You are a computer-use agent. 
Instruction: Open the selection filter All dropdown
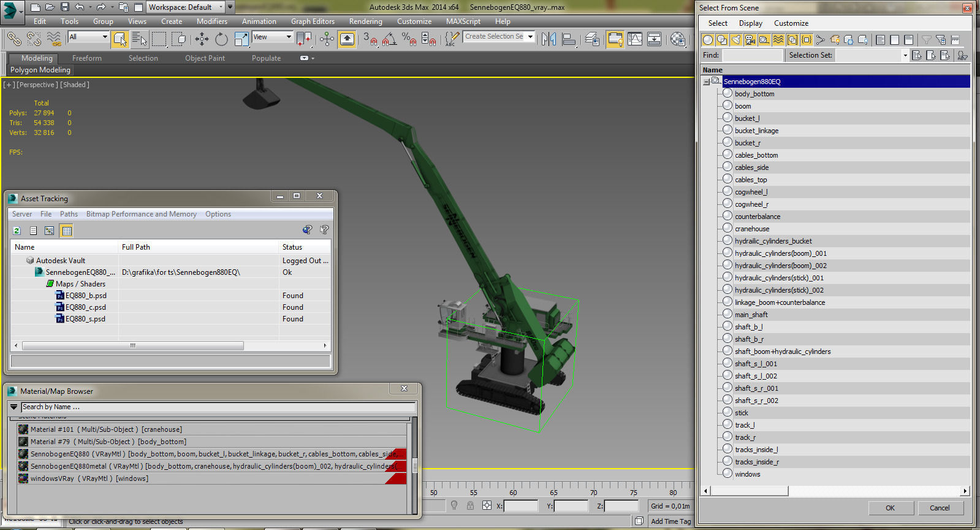pyautogui.click(x=105, y=37)
